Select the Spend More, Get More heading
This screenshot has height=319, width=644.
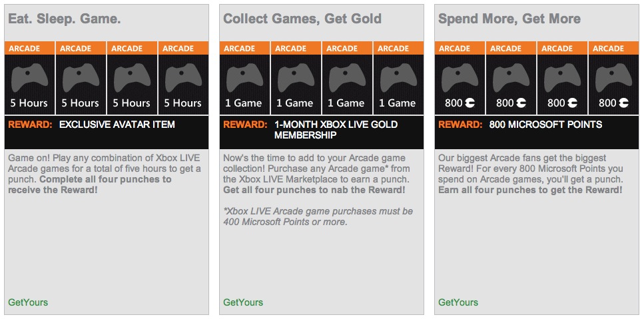pos(509,19)
